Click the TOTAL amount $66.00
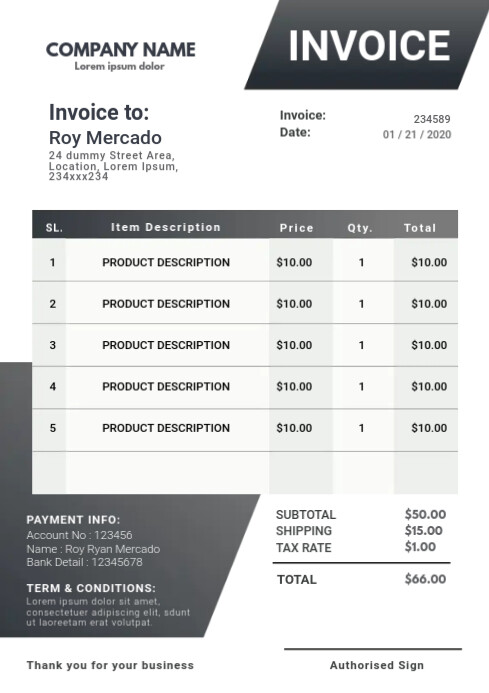 (425, 579)
